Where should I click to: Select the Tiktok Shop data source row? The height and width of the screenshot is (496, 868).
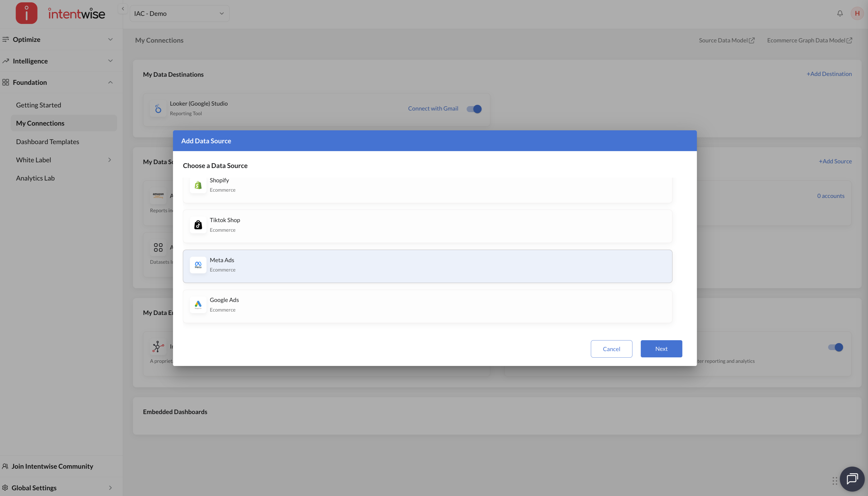click(x=427, y=226)
